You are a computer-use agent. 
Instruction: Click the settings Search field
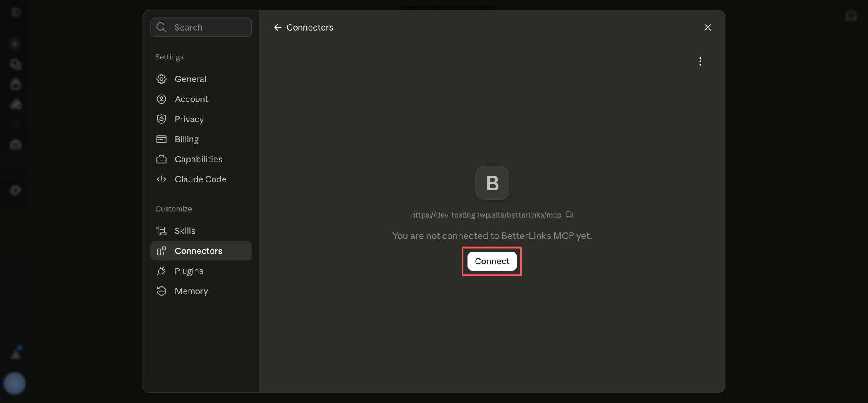tap(201, 27)
